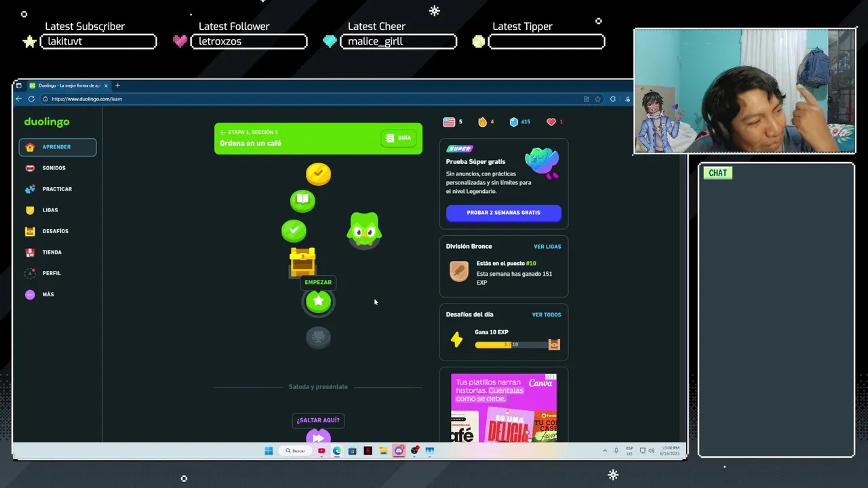Show hidden system tray icons
Viewport: 868px width, 488px height.
click(x=605, y=451)
